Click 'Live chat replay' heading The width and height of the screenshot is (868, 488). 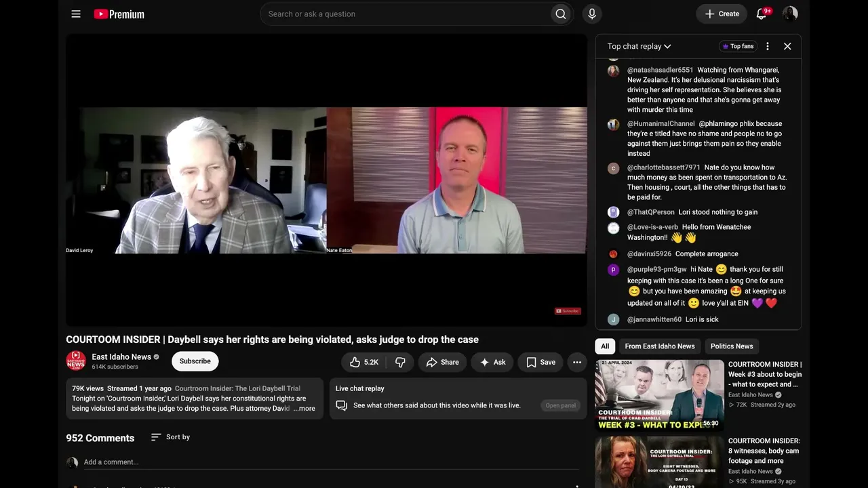pos(360,388)
